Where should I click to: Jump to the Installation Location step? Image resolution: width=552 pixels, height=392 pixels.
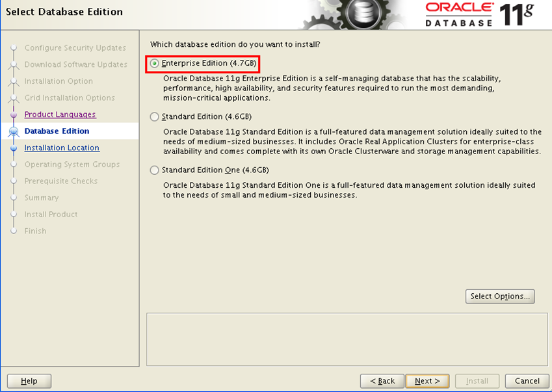[x=62, y=148]
